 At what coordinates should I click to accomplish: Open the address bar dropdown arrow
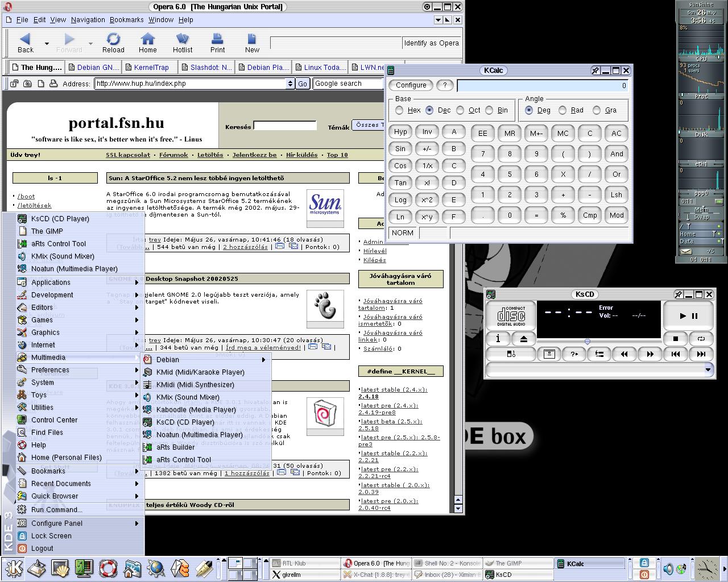pyautogui.click(x=290, y=84)
